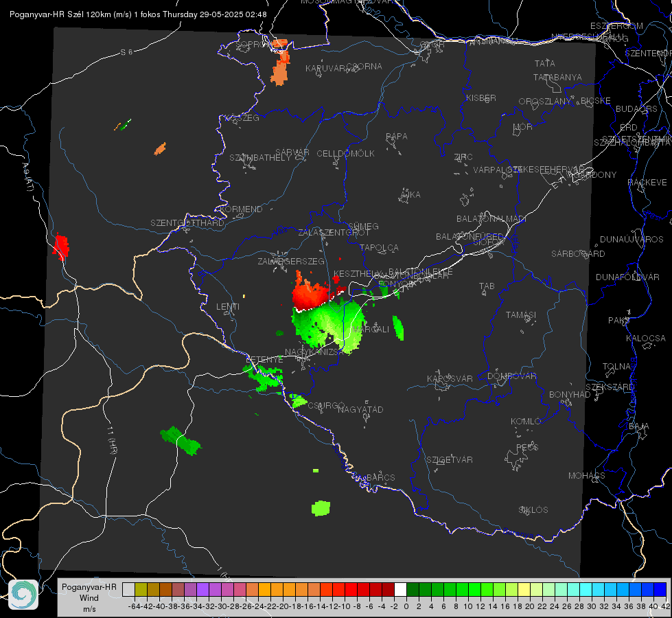
Task: Select the MOHÁCS city label
Action: click(587, 475)
